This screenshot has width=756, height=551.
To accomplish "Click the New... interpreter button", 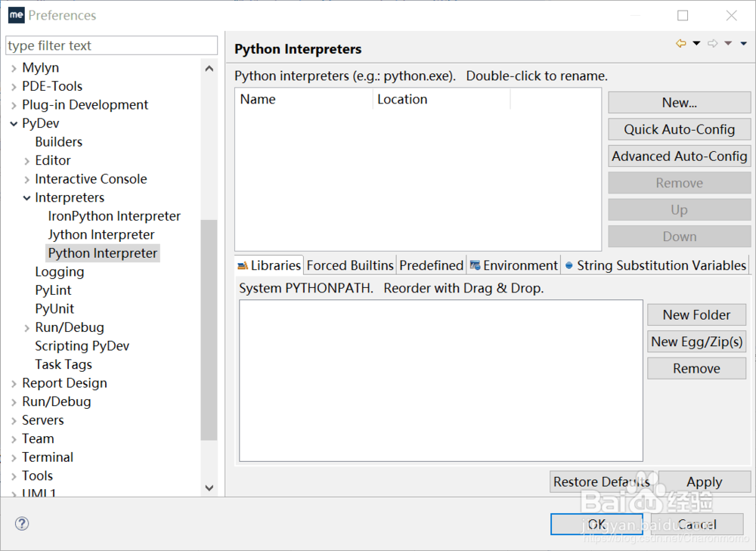I will click(x=679, y=103).
